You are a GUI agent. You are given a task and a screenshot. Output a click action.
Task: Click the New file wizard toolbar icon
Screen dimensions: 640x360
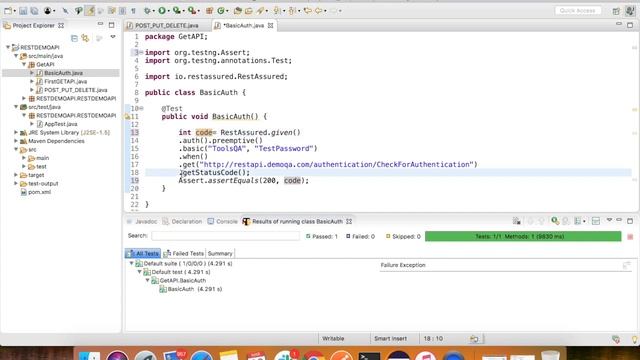tap(8, 11)
